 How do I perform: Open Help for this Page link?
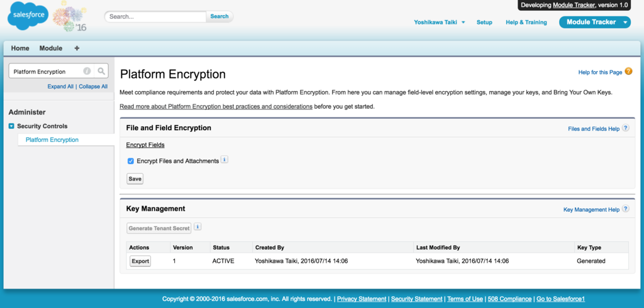coord(600,72)
